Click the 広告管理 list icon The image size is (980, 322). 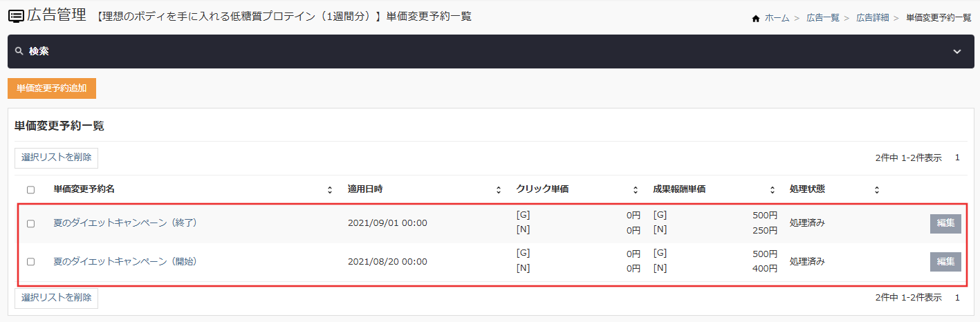tap(16, 15)
